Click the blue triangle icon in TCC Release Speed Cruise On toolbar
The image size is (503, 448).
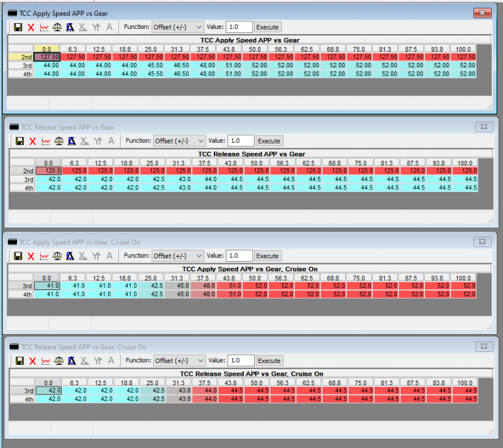coord(71,361)
